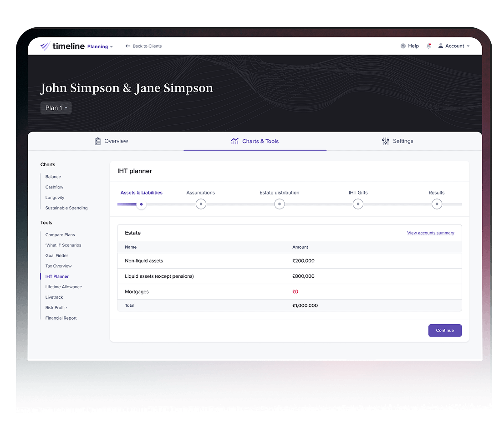504x423 pixels.
Task: Select the Estate distribution step circle
Action: pos(280,204)
